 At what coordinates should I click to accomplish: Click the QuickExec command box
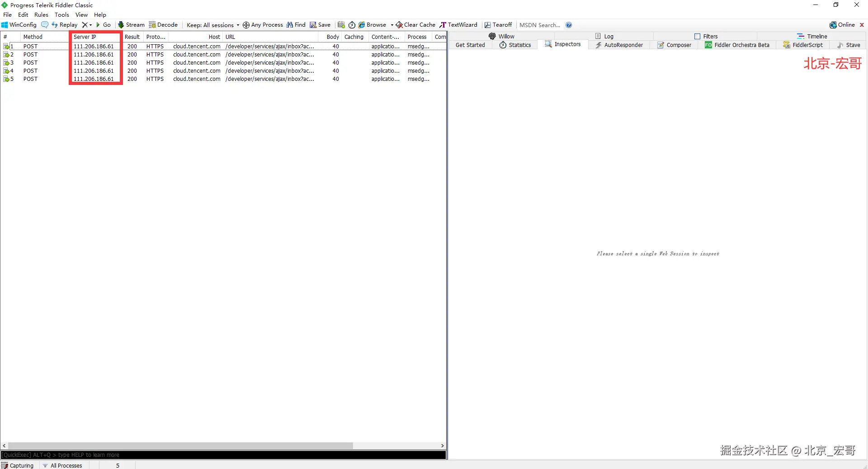click(x=223, y=455)
